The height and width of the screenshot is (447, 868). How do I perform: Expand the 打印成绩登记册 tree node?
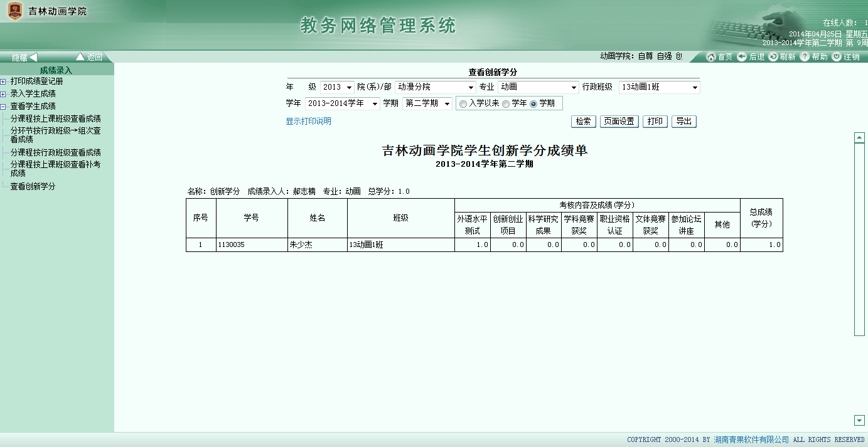(x=4, y=82)
